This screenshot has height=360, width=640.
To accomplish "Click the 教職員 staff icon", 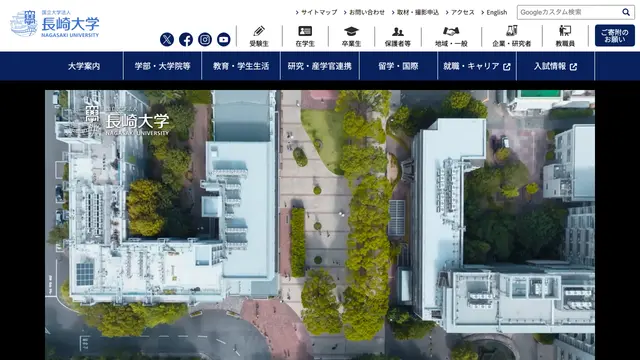I will click(565, 31).
